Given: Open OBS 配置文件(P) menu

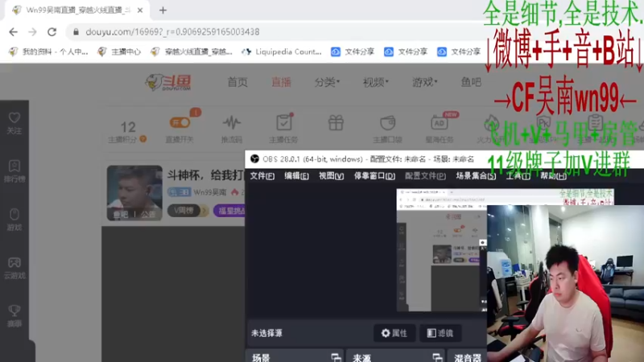Looking at the screenshot, I should [x=425, y=175].
